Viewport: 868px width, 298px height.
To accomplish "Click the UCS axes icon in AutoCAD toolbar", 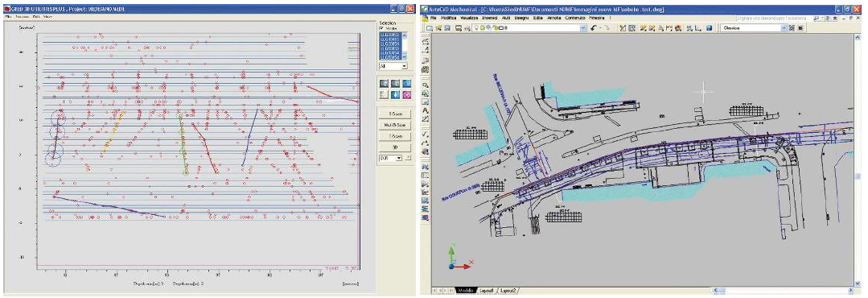I will (697, 27).
